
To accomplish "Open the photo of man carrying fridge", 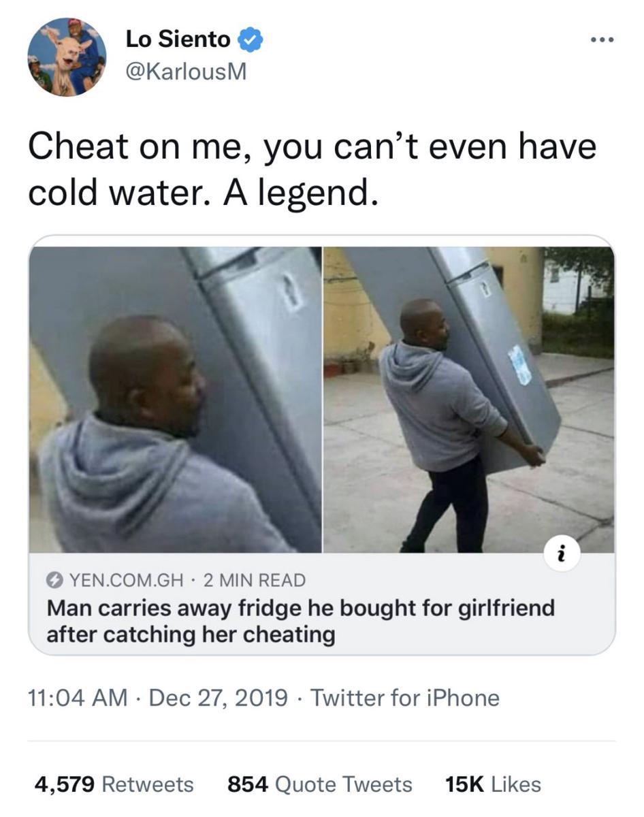I will pyautogui.click(x=469, y=399).
